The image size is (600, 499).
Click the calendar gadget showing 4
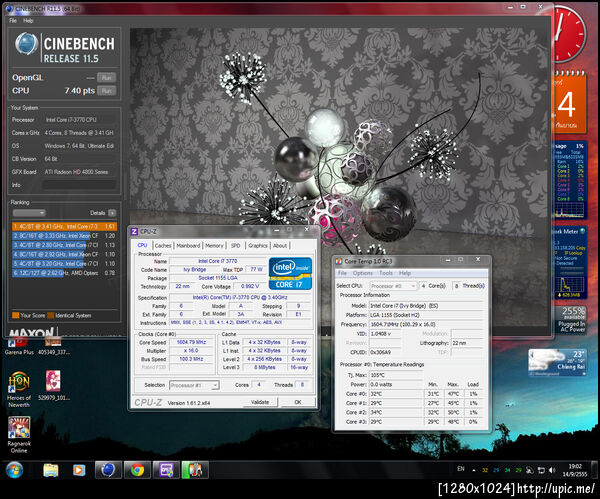click(569, 102)
